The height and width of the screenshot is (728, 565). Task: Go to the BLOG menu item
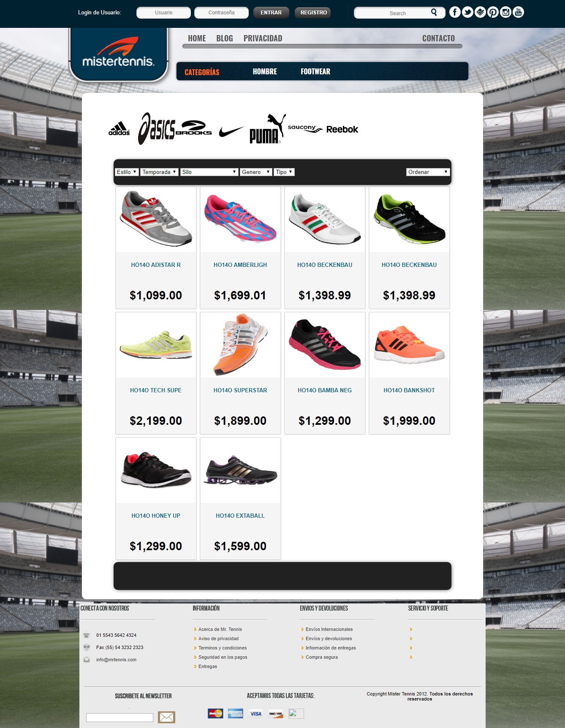pos(225,38)
